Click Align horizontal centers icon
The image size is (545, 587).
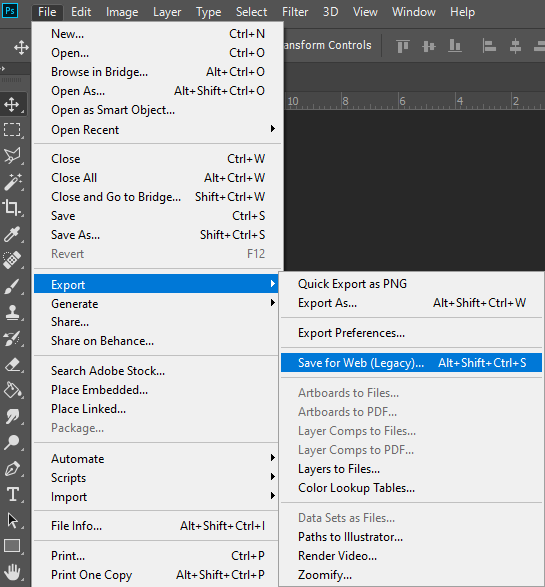[x=515, y=46]
